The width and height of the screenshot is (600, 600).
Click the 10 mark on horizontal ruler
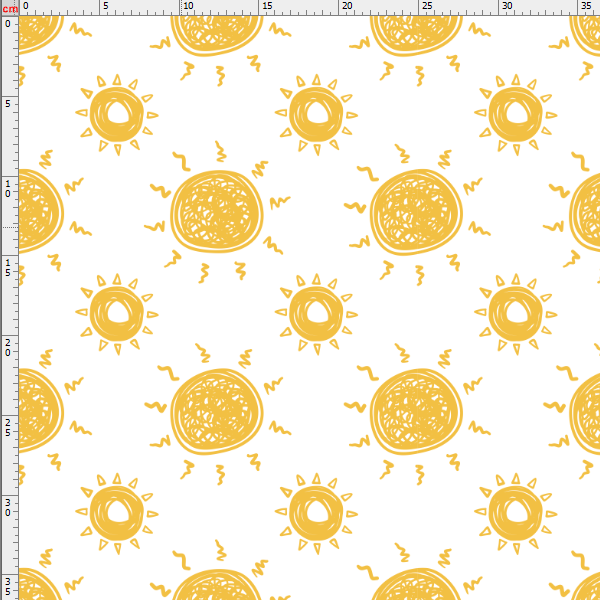click(x=188, y=6)
